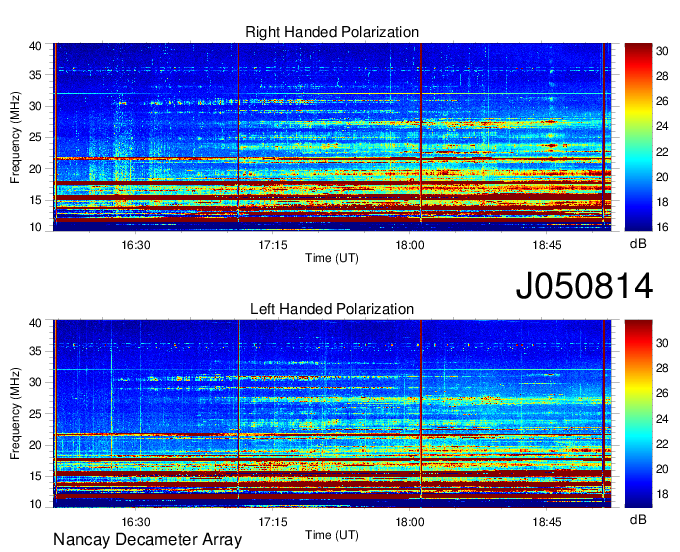Click the Right Handed spectrogram image
The width and height of the screenshot is (680, 552).
(332, 137)
